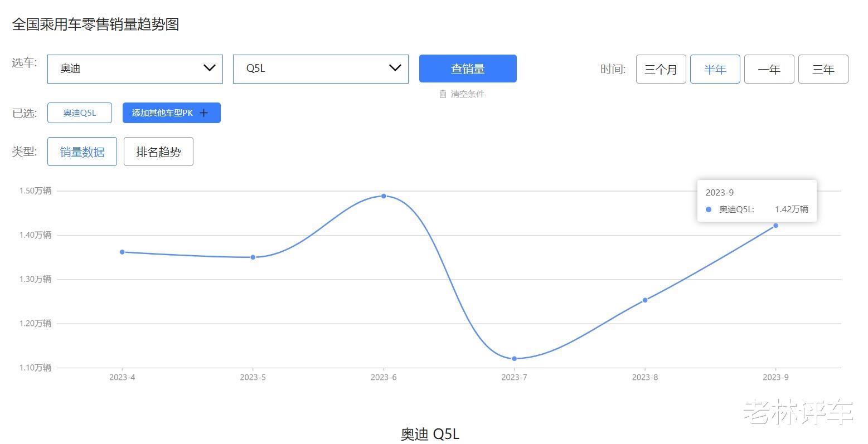Click the 清空条件 clear link

tap(462, 94)
